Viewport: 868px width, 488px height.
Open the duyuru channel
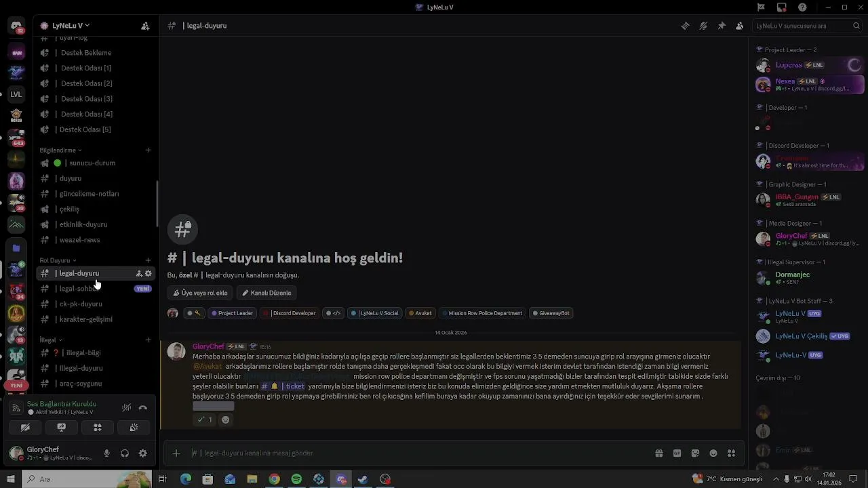pos(96,178)
